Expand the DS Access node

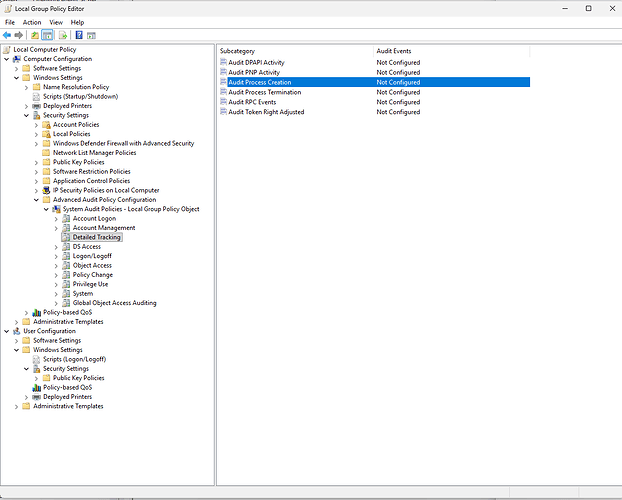coord(56,247)
